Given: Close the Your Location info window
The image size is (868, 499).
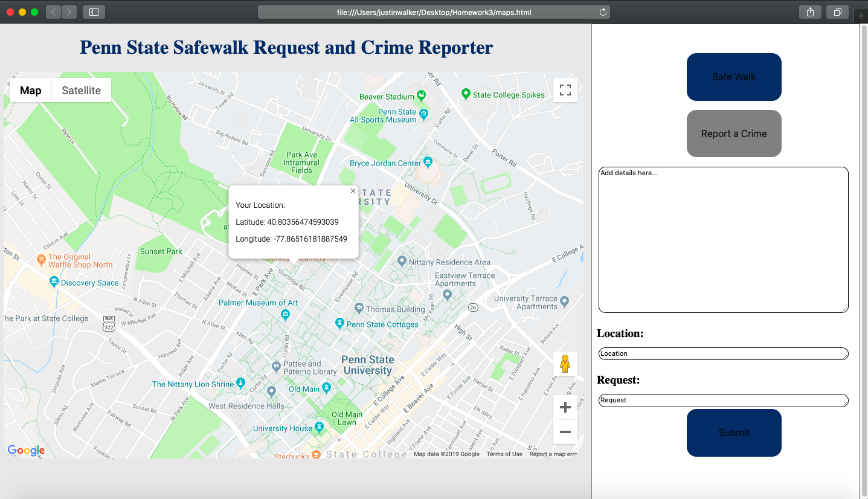Looking at the screenshot, I should pos(353,191).
